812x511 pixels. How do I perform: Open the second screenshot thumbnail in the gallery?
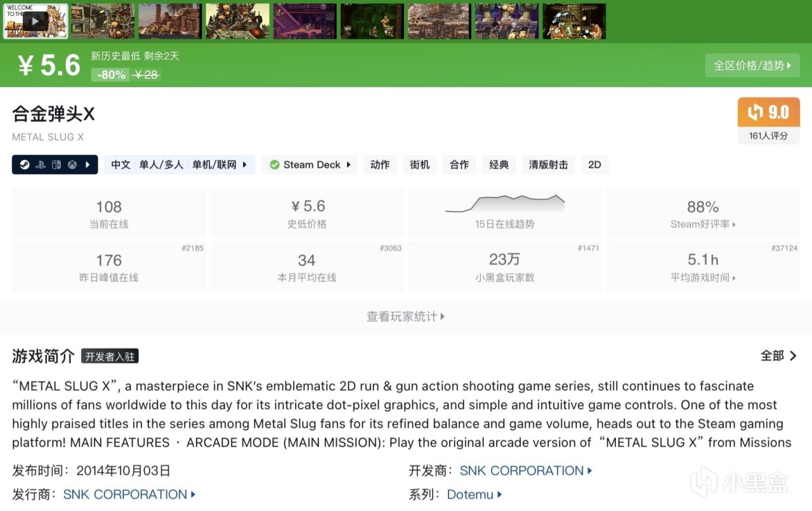[x=103, y=21]
